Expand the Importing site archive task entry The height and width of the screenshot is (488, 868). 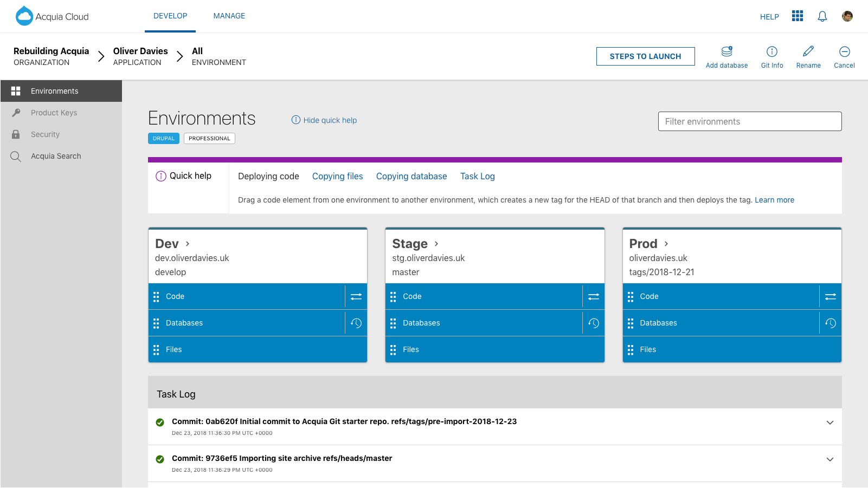point(830,459)
